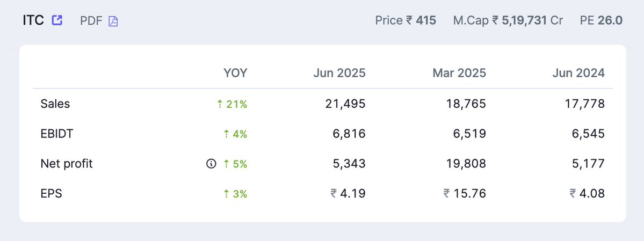Screen dimensions: 644x241
Task: Click the EBIDT row label
Action: click(57, 134)
